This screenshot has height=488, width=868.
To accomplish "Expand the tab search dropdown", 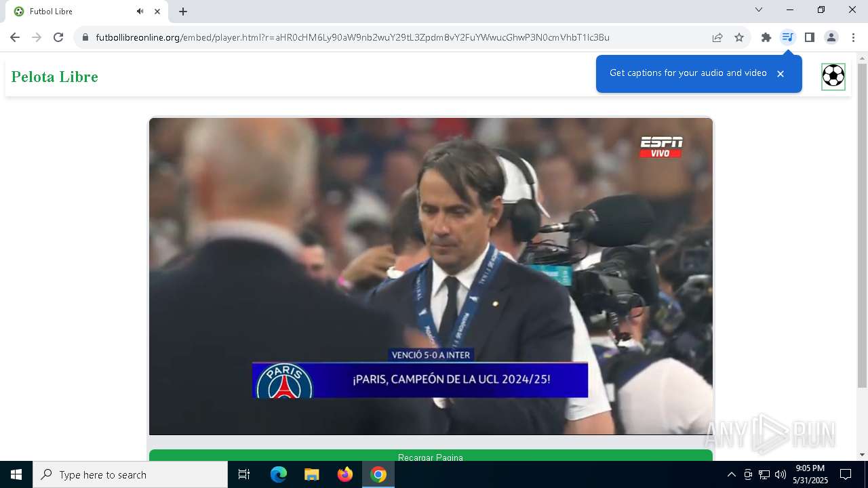I will point(759,10).
